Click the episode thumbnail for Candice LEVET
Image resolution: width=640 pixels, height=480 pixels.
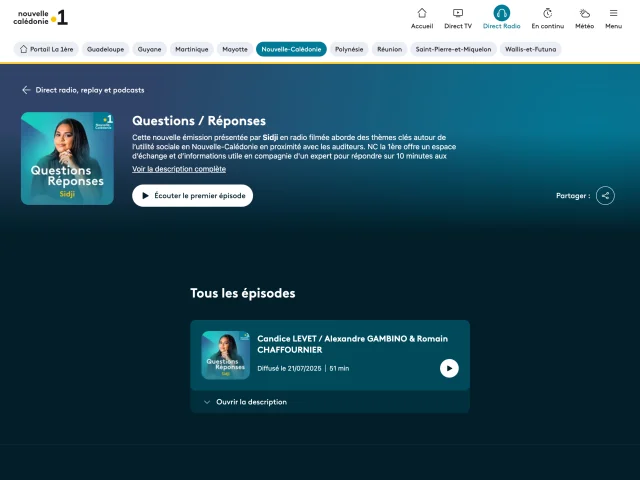[x=226, y=355]
